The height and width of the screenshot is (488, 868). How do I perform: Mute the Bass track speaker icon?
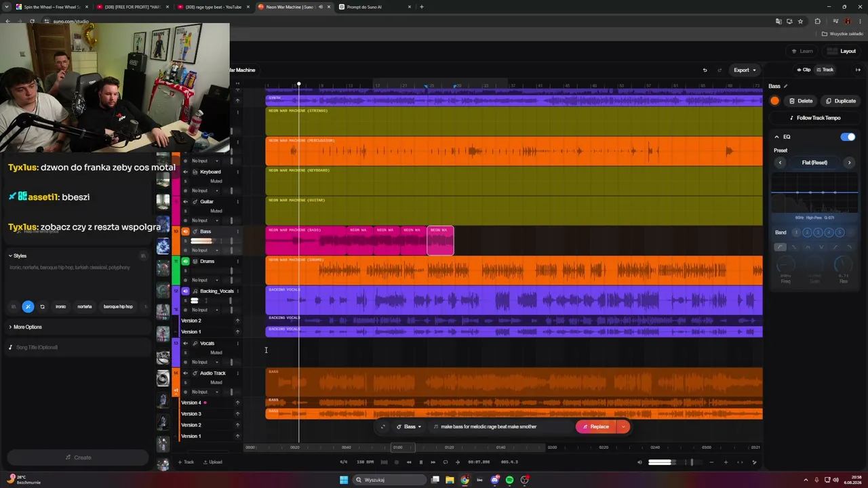coord(185,232)
